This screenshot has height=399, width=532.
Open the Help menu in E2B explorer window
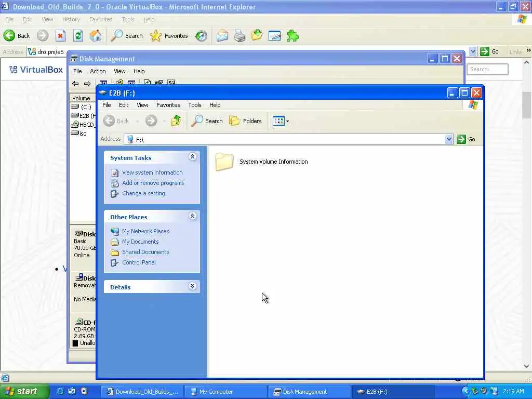[x=215, y=105]
